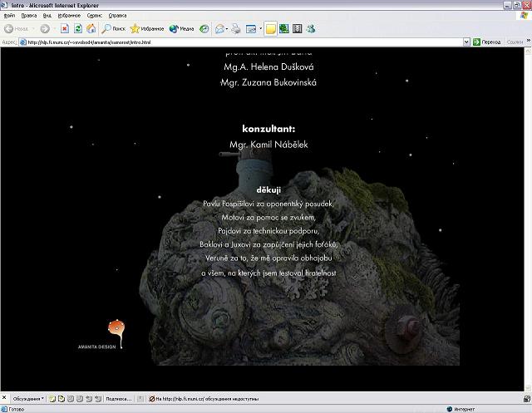Click the Edit page toolbar icon
Screen dimensions: 532x413
click(251, 29)
